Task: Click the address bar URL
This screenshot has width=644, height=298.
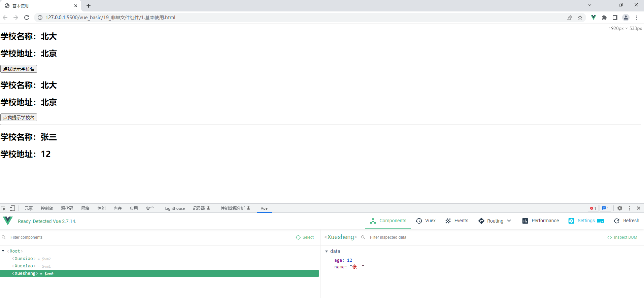Action: (110, 18)
